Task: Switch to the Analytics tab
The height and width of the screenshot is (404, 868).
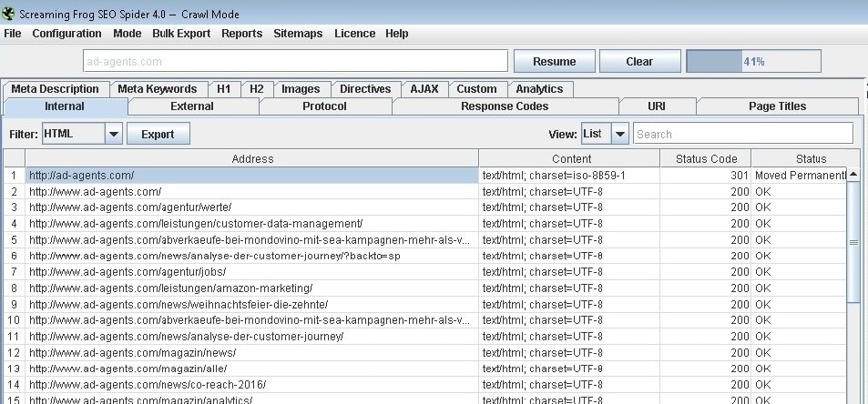Action: (x=540, y=89)
